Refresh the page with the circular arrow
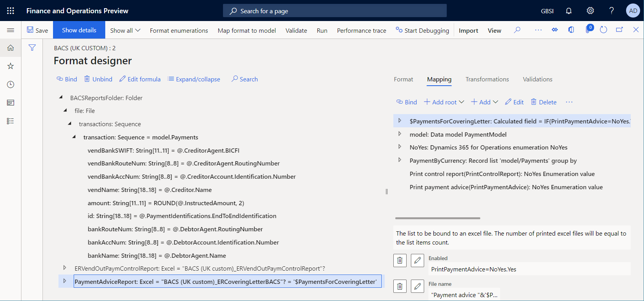644x301 pixels. pos(603,30)
